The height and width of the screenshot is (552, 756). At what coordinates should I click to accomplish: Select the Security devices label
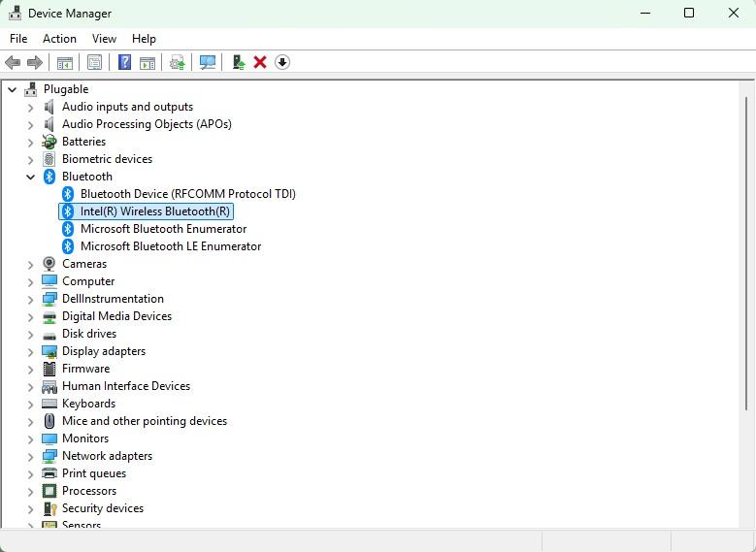coord(103,508)
